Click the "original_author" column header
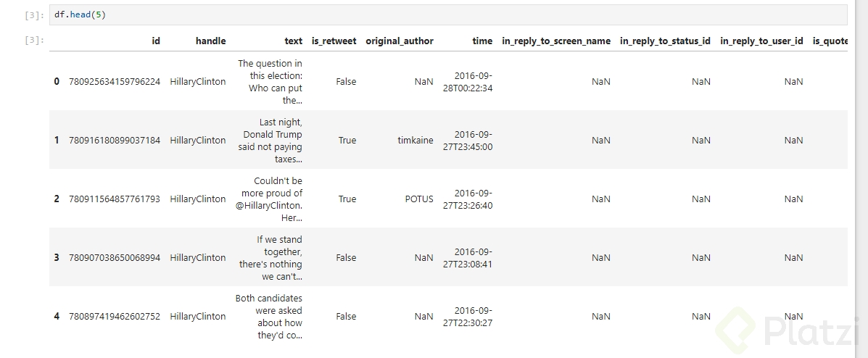The height and width of the screenshot is (358, 868). coord(400,41)
